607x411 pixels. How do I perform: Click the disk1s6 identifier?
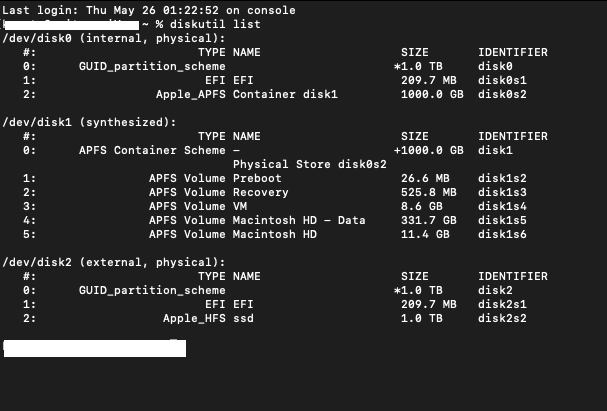502,234
